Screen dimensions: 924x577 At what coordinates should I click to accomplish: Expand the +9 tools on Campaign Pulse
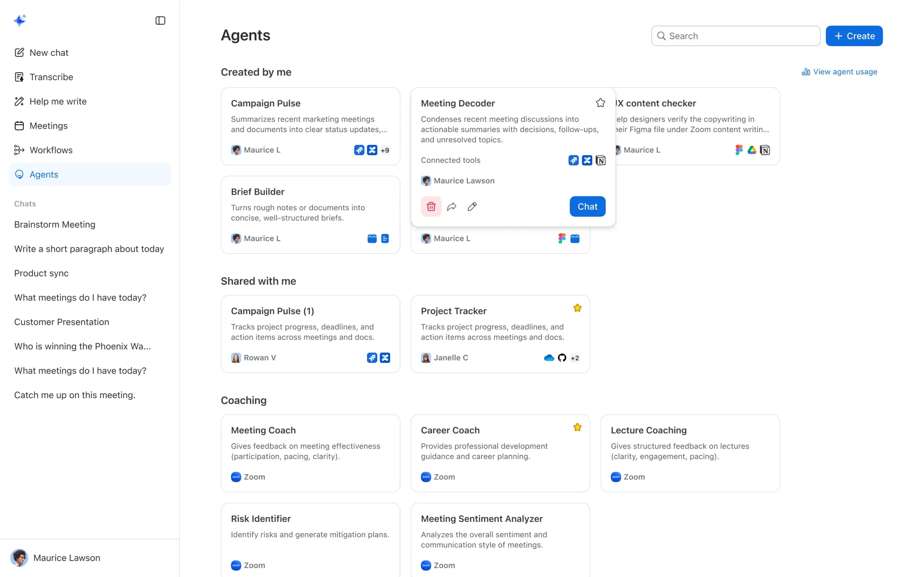(x=385, y=150)
